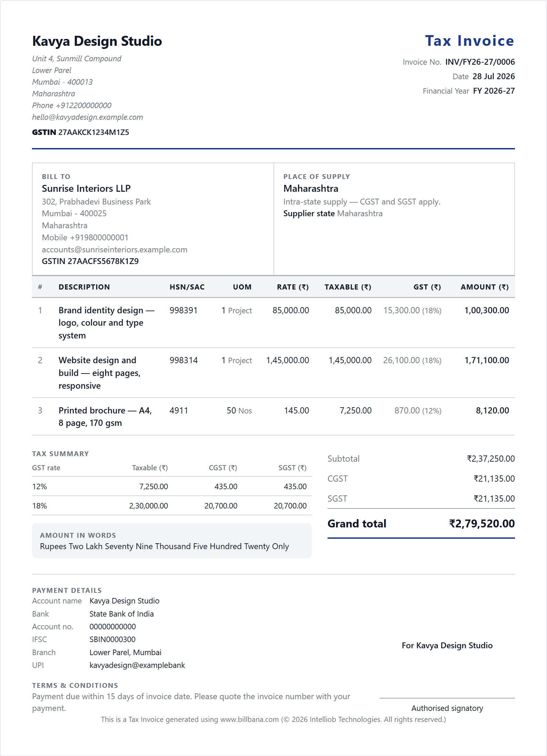Click HSN code 998314
Image resolution: width=547 pixels, height=756 pixels.
pyautogui.click(x=183, y=360)
